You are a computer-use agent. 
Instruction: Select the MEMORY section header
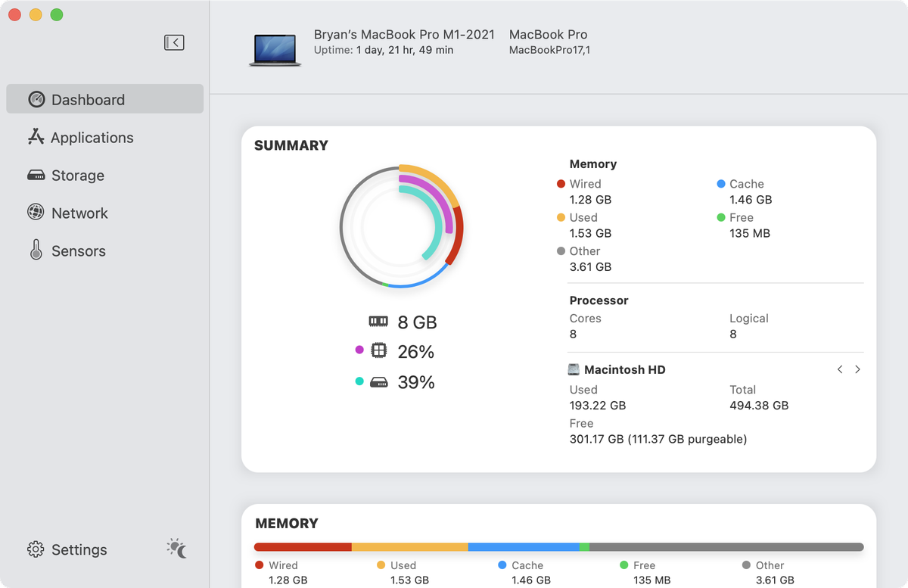click(287, 523)
